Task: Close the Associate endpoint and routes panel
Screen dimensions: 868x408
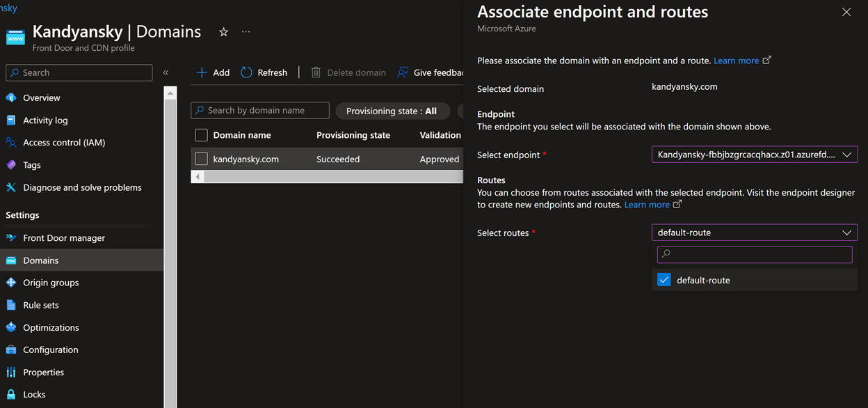Action: coord(846,13)
